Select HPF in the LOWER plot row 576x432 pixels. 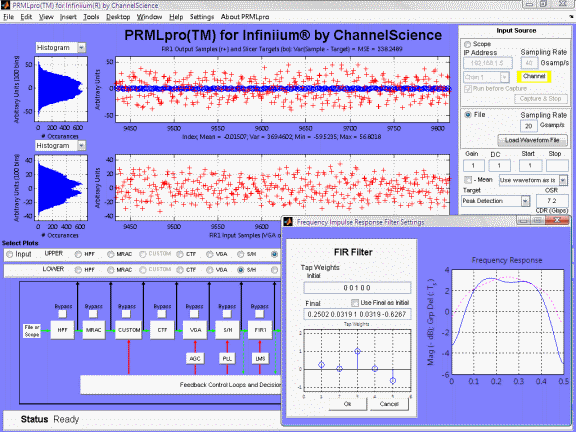78,270
